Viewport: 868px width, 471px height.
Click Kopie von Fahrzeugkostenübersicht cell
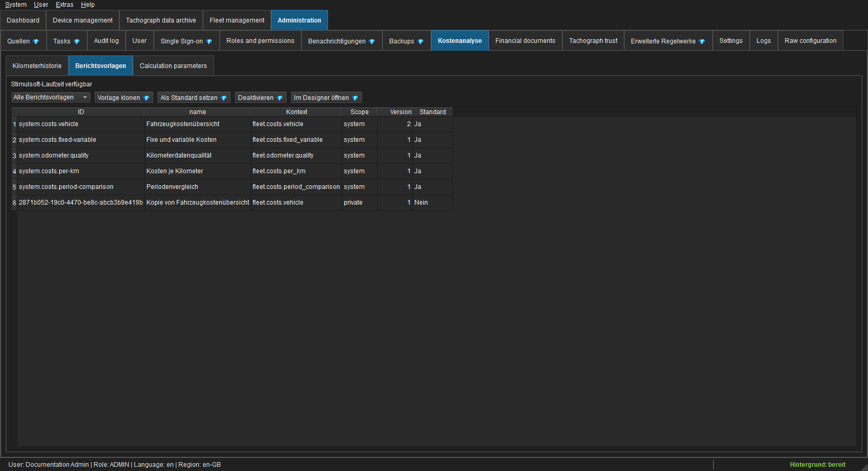coord(198,203)
